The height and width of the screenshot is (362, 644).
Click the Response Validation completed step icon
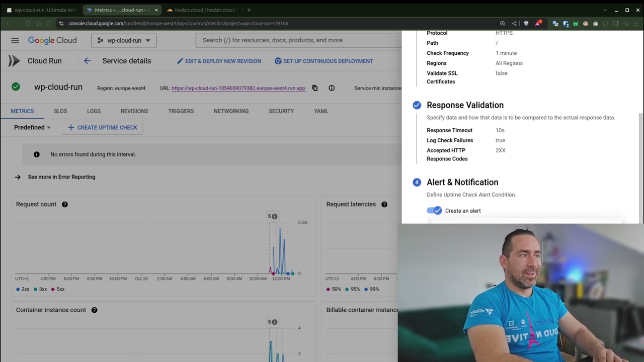(417, 105)
